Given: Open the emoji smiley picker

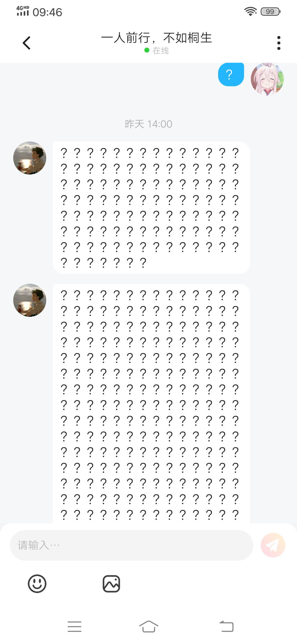Looking at the screenshot, I should pyautogui.click(x=37, y=583).
